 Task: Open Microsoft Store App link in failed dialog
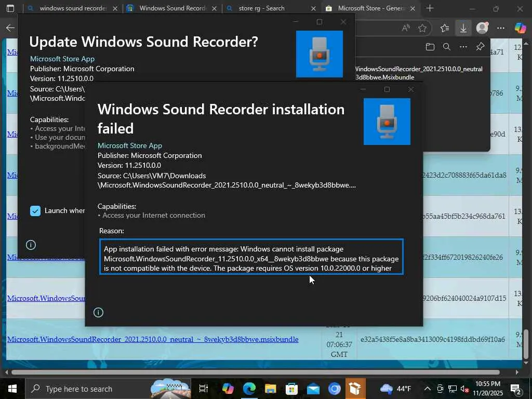(129, 145)
